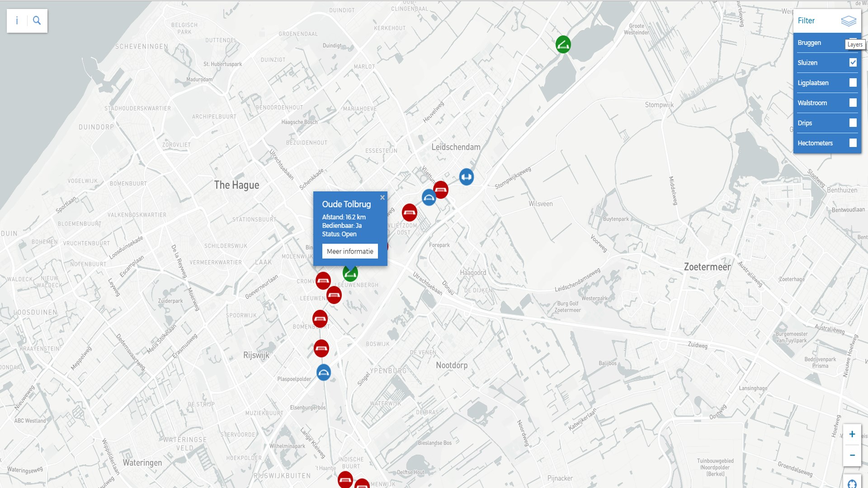Enable the Ligplaatsen checkbox
The height and width of the screenshot is (488, 868).
coord(853,83)
